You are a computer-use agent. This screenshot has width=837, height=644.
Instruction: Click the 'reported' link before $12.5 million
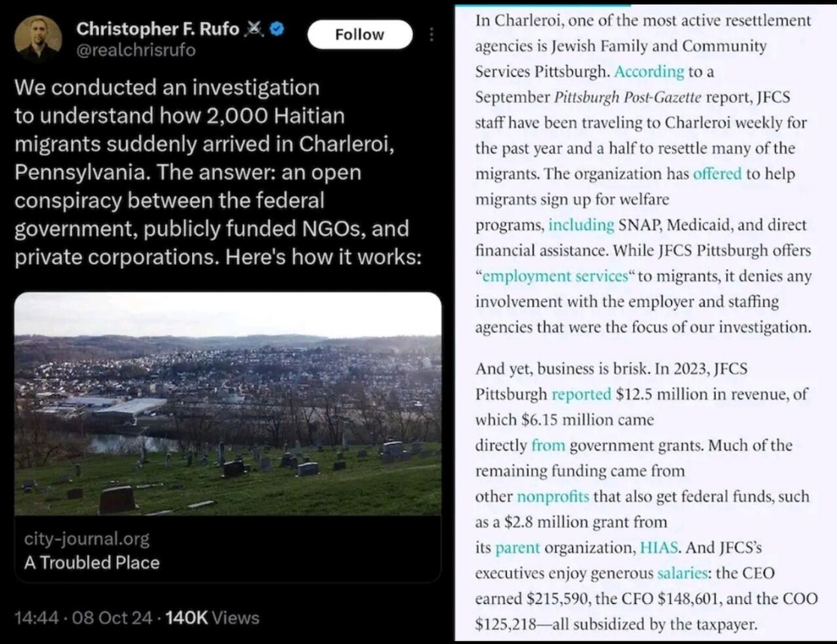[581, 394]
